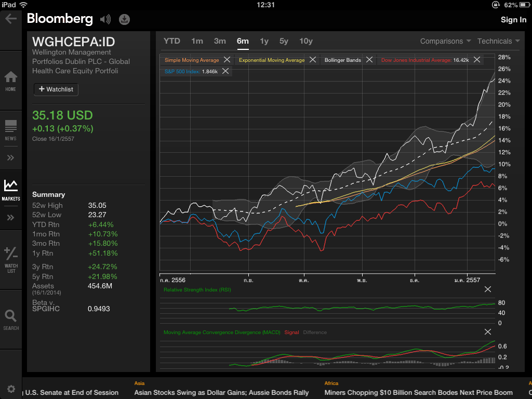Tap the Simple Moving Average label
This screenshot has height=399, width=532.
pyautogui.click(x=192, y=60)
